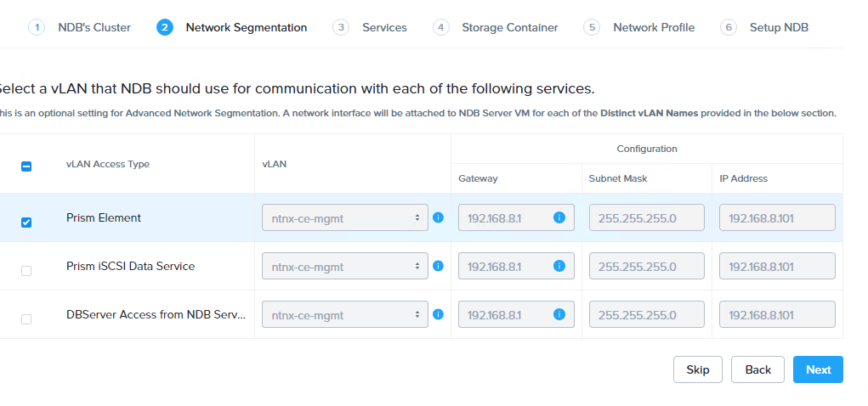Enable DBServer Access from NDB Server checkbox

[26, 319]
